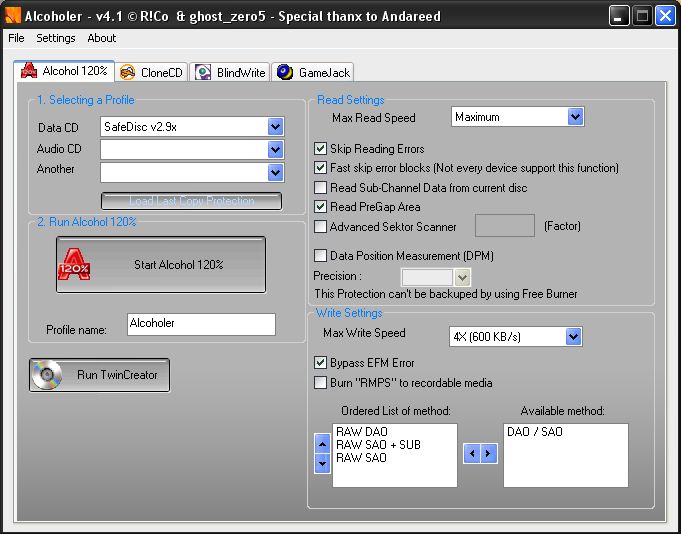
Task: Enable Read Sub-Channel Data from current disc
Action: [x=320, y=188]
